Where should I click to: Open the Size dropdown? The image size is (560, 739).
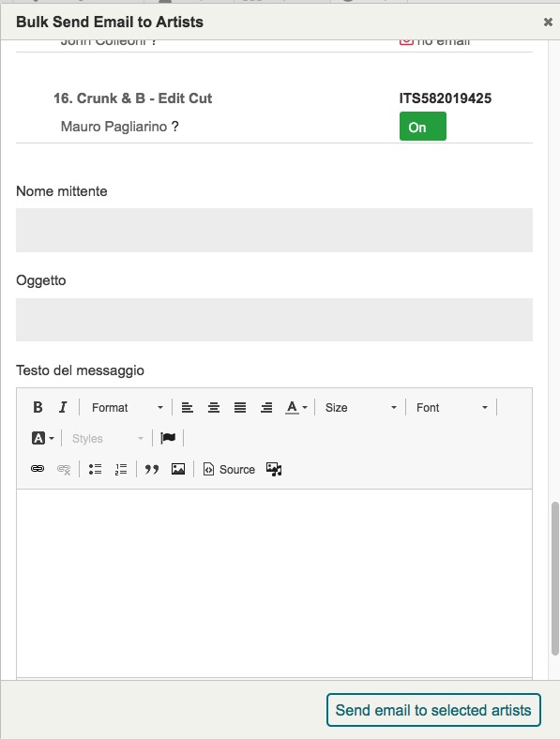pos(360,407)
